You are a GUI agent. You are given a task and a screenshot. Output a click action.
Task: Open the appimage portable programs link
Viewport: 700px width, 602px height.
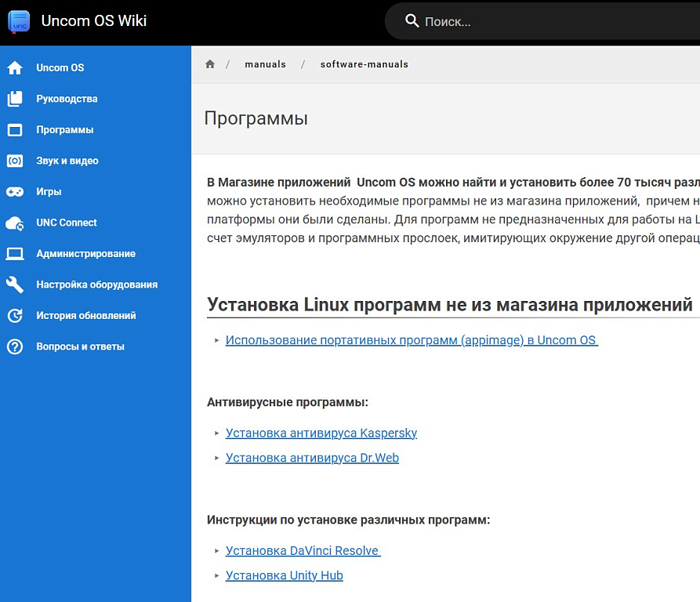411,340
